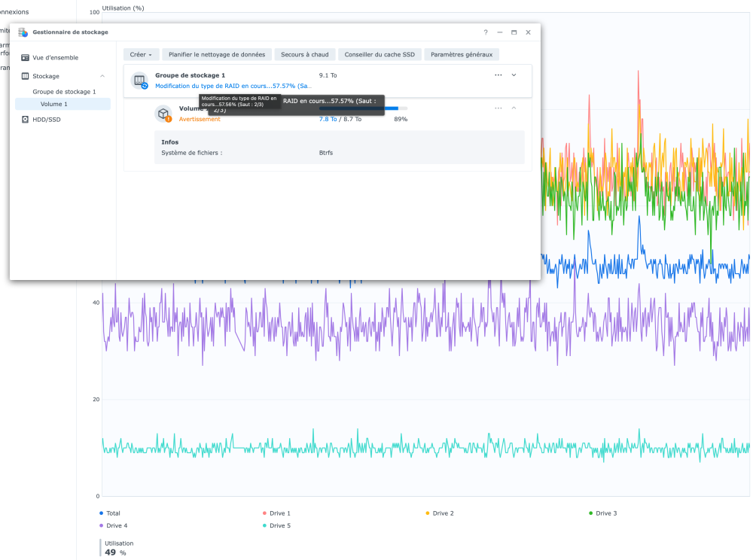Viewport: 753px width, 560px height.
Task: Collapse the Volume details chevron
Action: click(514, 108)
